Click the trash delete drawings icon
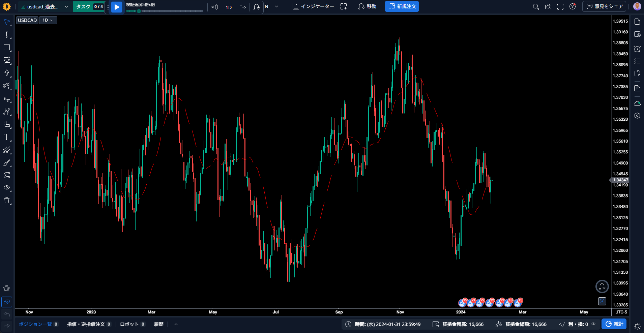644x333 pixels. (6, 201)
